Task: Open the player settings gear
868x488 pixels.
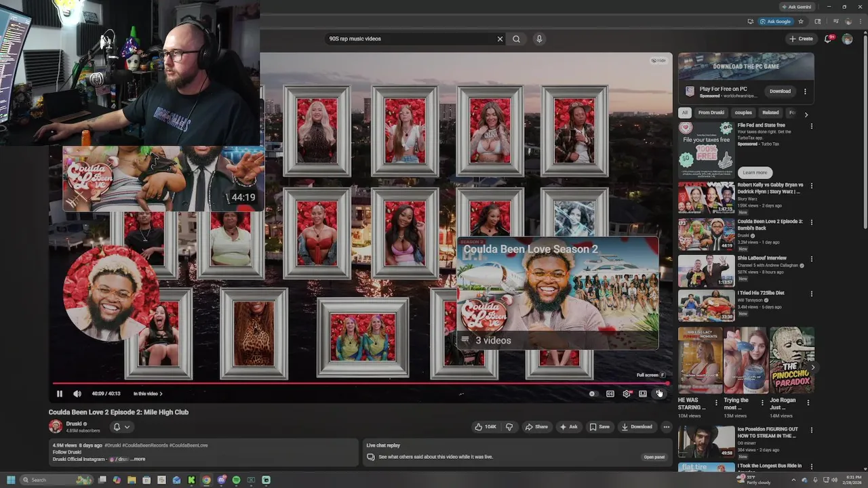Action: [627, 394]
